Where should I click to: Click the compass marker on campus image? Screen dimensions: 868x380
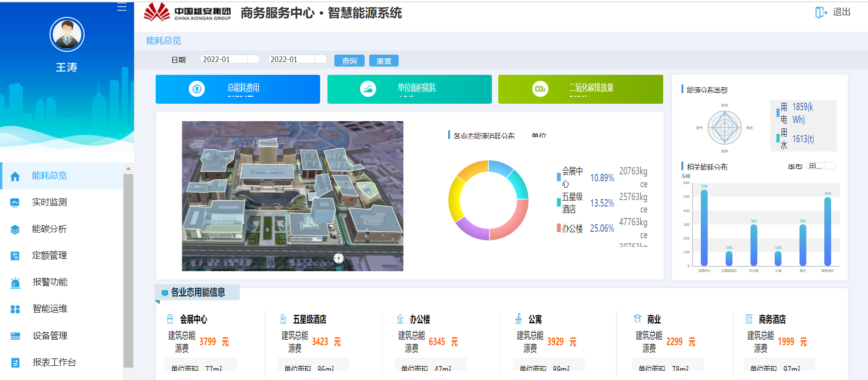pos(338,258)
